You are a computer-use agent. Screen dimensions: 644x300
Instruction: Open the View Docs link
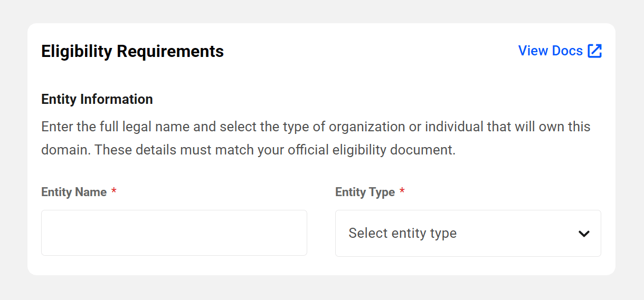[551, 51]
